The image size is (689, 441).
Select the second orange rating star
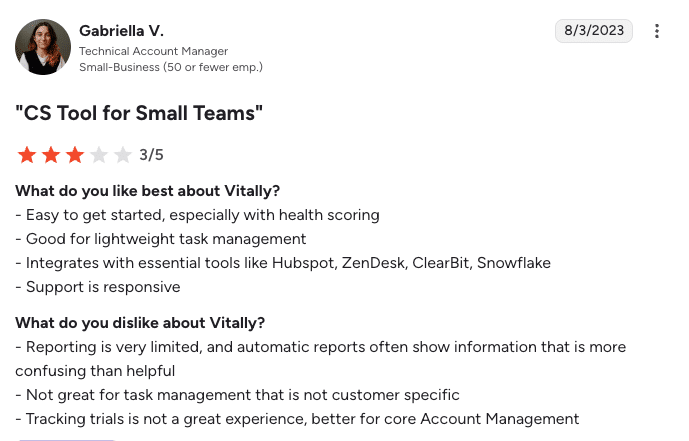tap(51, 155)
